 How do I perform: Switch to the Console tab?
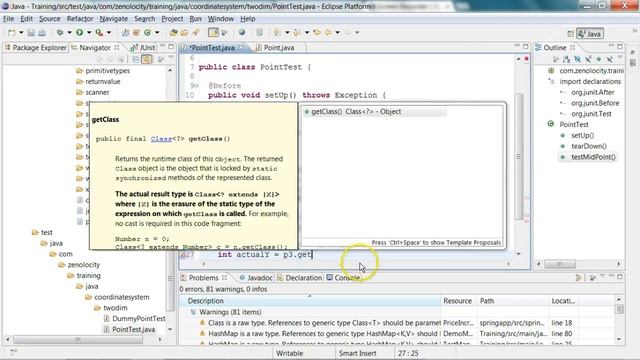coord(343,278)
